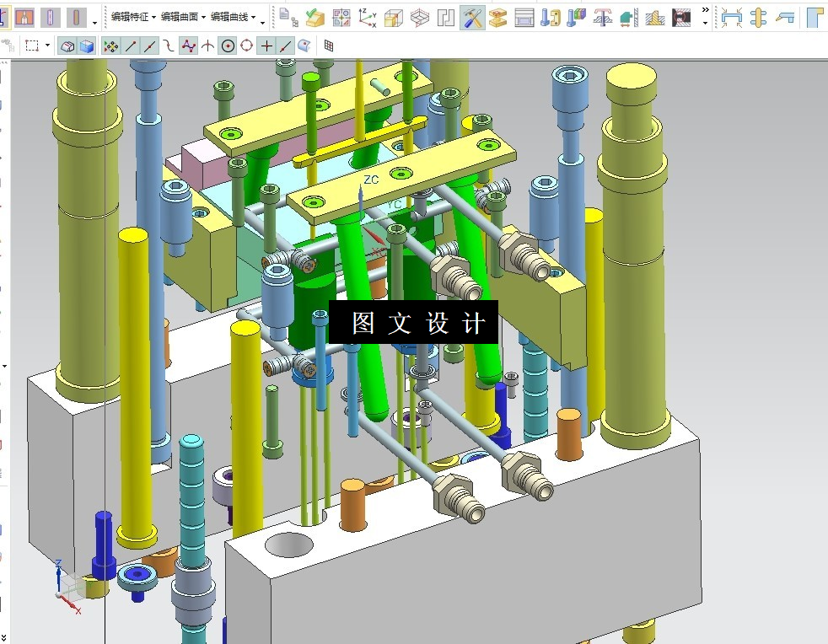Open the Multi-cavity Family Mold tool
This screenshot has width=828, height=644.
point(341,18)
